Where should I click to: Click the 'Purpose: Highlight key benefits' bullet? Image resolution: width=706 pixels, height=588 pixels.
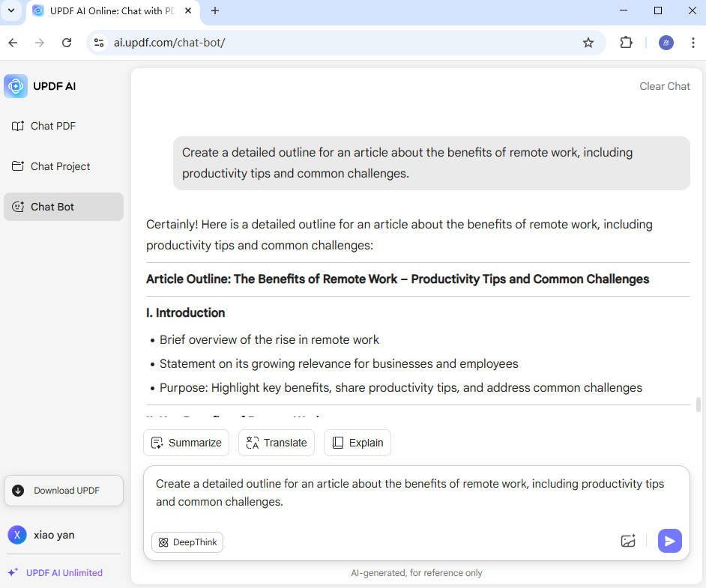pos(401,388)
